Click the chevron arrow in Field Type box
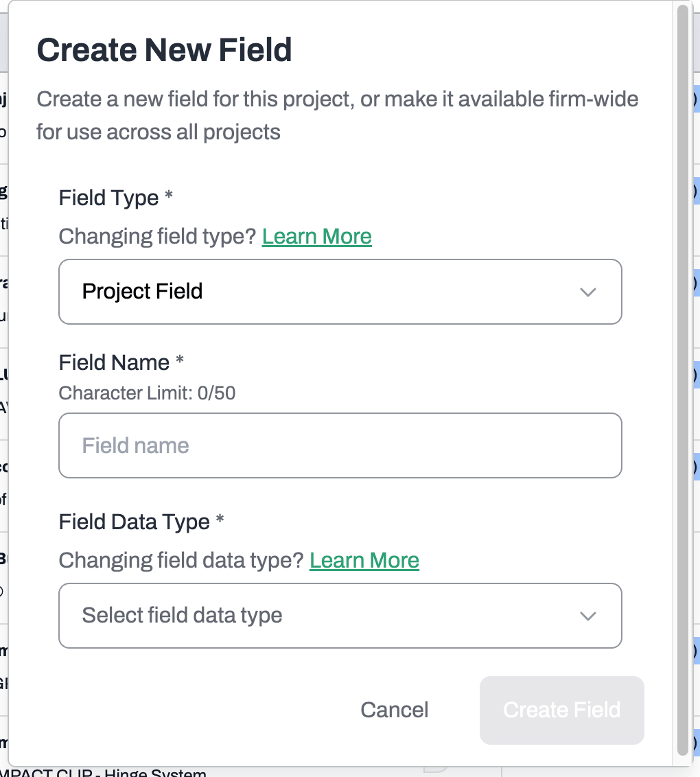700x777 pixels. click(x=587, y=292)
